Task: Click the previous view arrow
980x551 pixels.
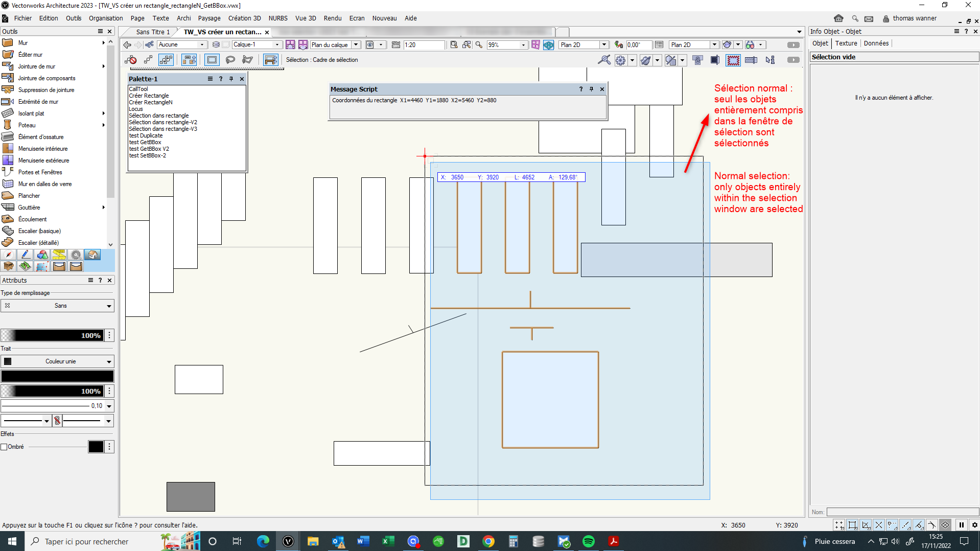Action: click(x=127, y=45)
